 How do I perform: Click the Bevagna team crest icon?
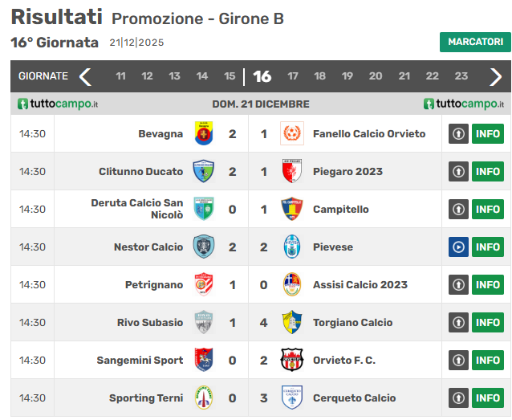coord(204,133)
